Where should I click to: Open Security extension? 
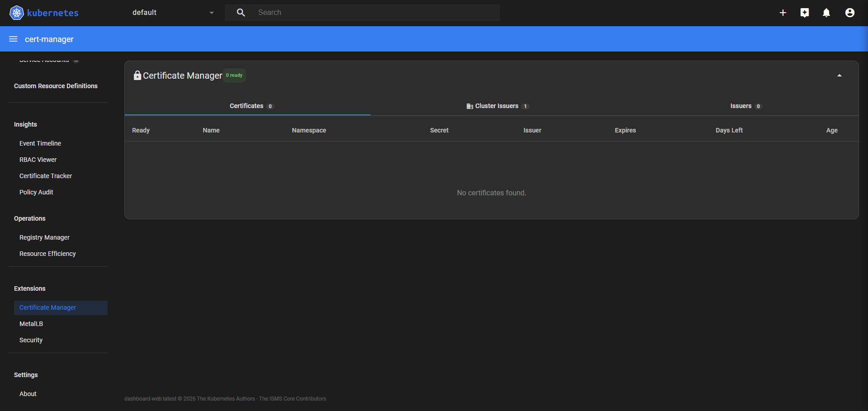tap(31, 340)
